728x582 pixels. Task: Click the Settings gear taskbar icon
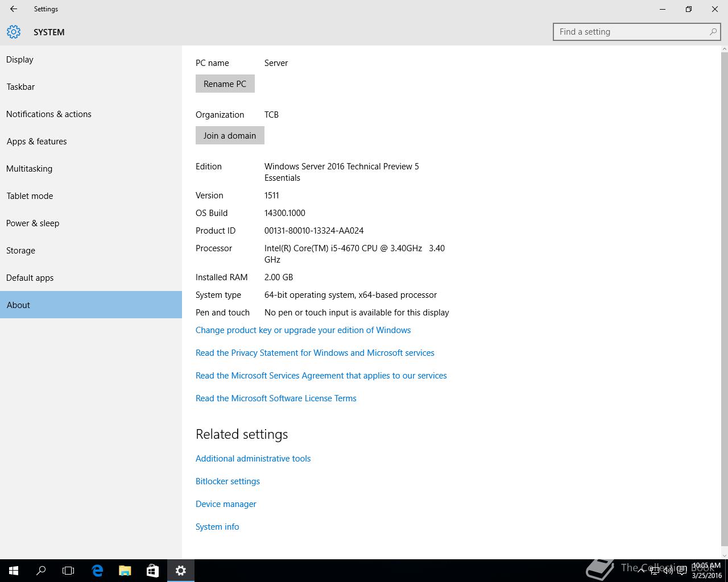181,571
